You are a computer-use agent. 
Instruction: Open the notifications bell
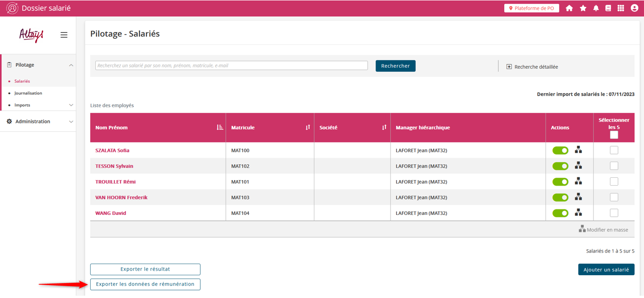(x=596, y=8)
